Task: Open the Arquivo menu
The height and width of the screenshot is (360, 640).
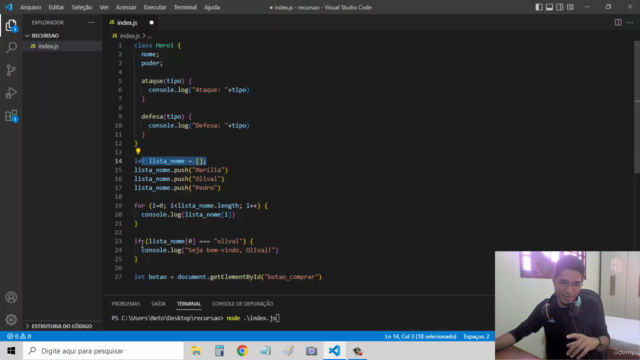Action: 31,7
